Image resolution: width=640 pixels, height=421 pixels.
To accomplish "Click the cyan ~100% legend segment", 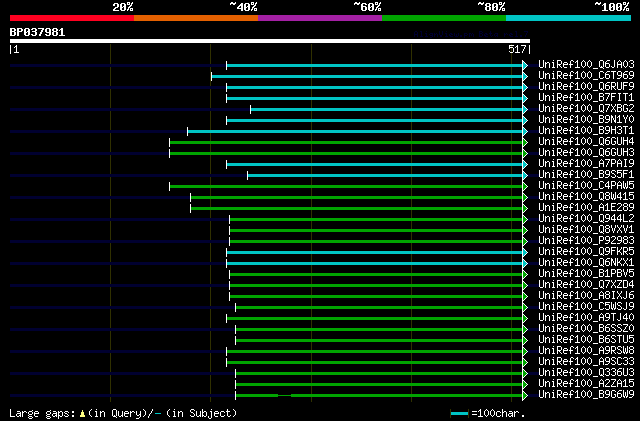I will 569,18.
